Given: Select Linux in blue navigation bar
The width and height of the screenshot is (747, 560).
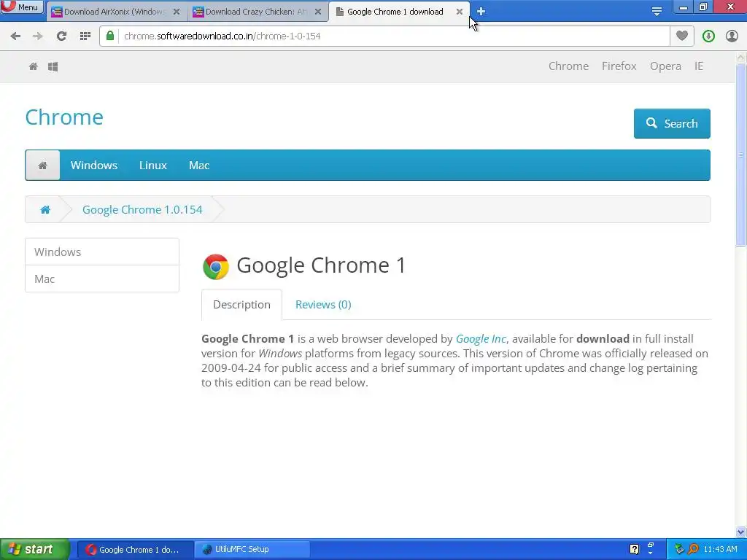Looking at the screenshot, I should pos(153,166).
